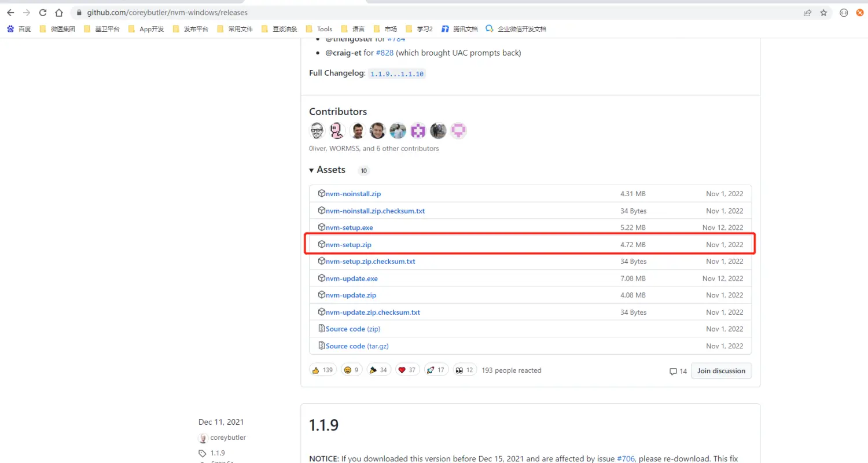Viewport: 868px width, 463px height.
Task: Click the share page icon in address bar
Action: coord(807,13)
